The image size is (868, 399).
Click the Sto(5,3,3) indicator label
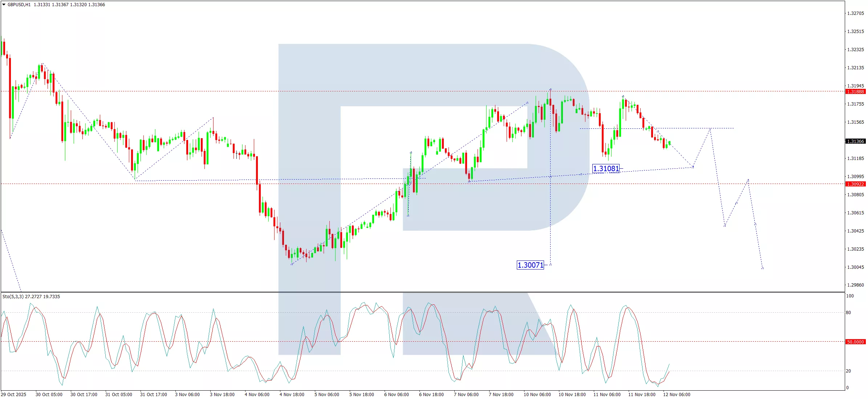pos(13,297)
